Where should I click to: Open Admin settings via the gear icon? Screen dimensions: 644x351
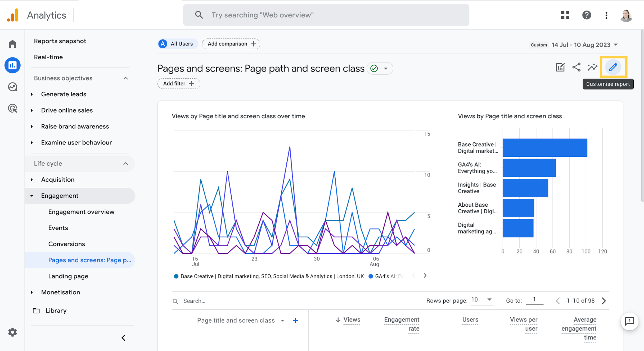pos(12,332)
